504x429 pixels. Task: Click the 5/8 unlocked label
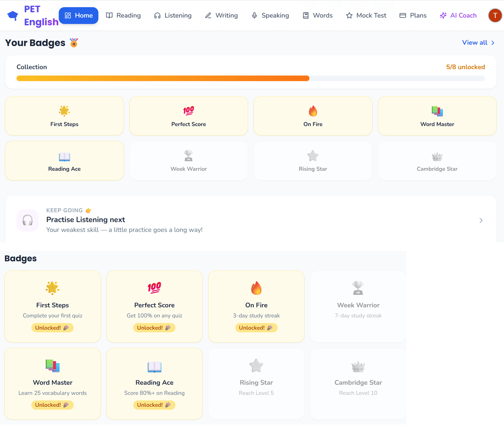[465, 67]
